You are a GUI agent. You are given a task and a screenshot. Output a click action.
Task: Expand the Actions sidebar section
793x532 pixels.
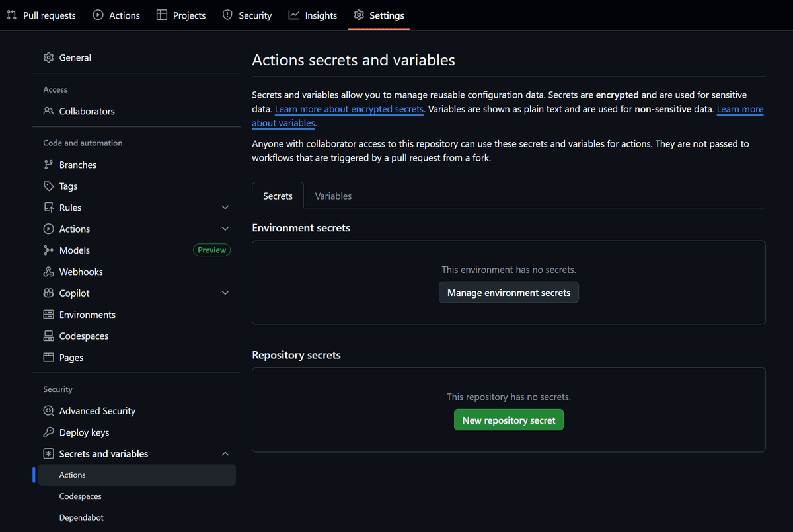click(225, 228)
